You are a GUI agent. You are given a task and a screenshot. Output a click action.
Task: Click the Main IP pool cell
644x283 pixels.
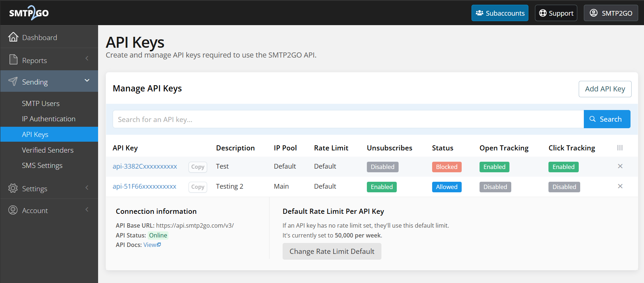281,186
